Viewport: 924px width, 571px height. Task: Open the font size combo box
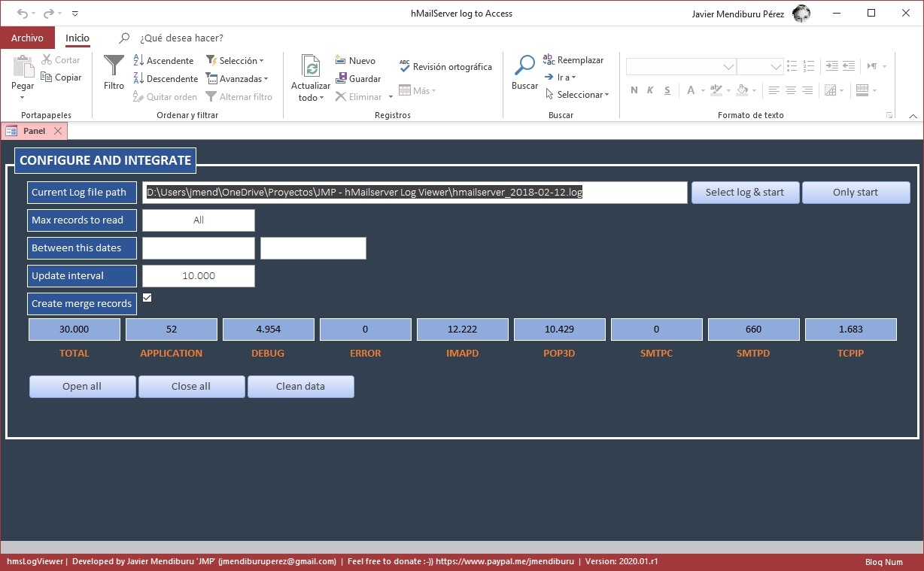tap(760, 66)
